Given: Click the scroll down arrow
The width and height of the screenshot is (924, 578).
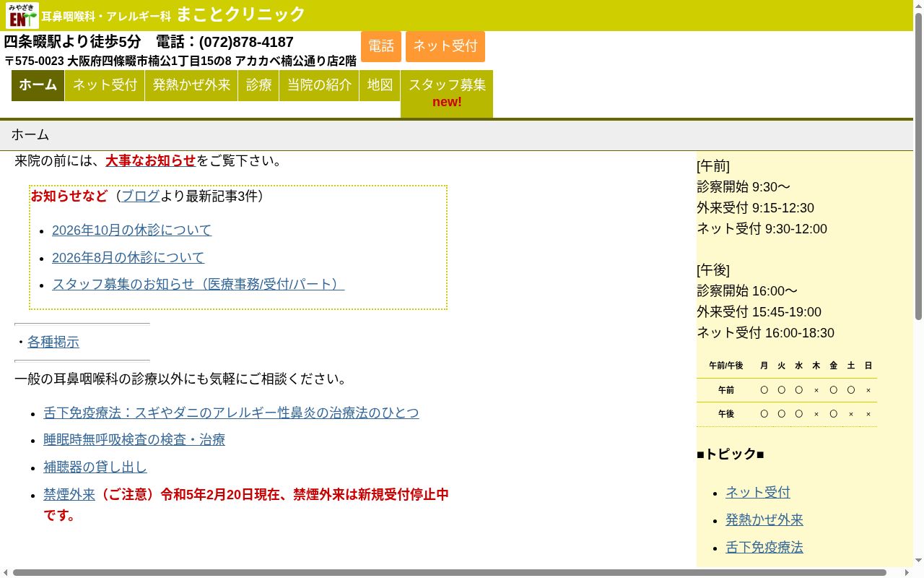Looking at the screenshot, I should coord(918,561).
